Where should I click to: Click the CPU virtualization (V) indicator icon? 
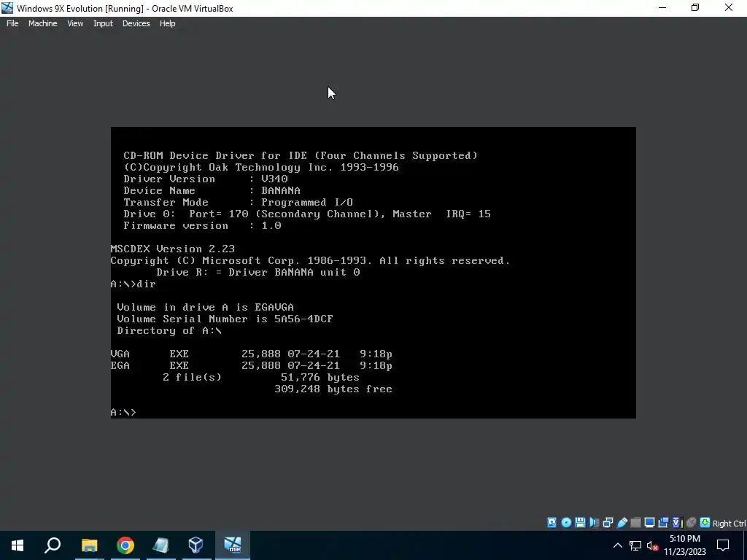677,522
